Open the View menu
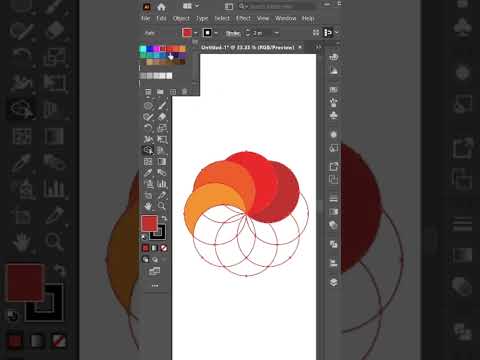Viewport: 480px width, 360px height. (x=263, y=18)
